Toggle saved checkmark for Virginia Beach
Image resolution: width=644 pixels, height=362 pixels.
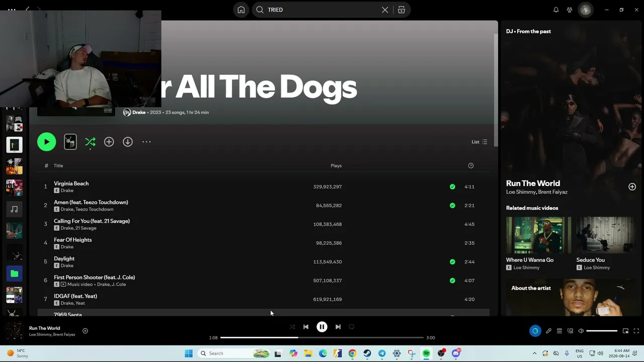[452, 187]
